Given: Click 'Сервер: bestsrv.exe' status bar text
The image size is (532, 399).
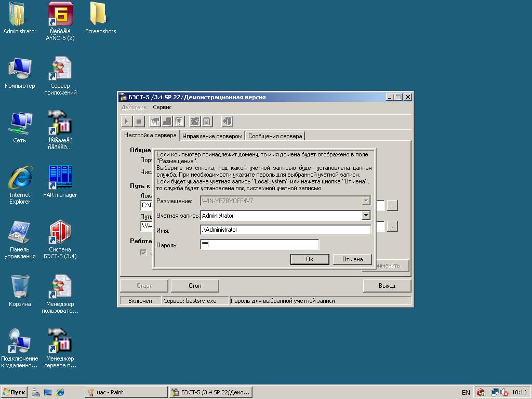Looking at the screenshot, I should (x=190, y=301).
